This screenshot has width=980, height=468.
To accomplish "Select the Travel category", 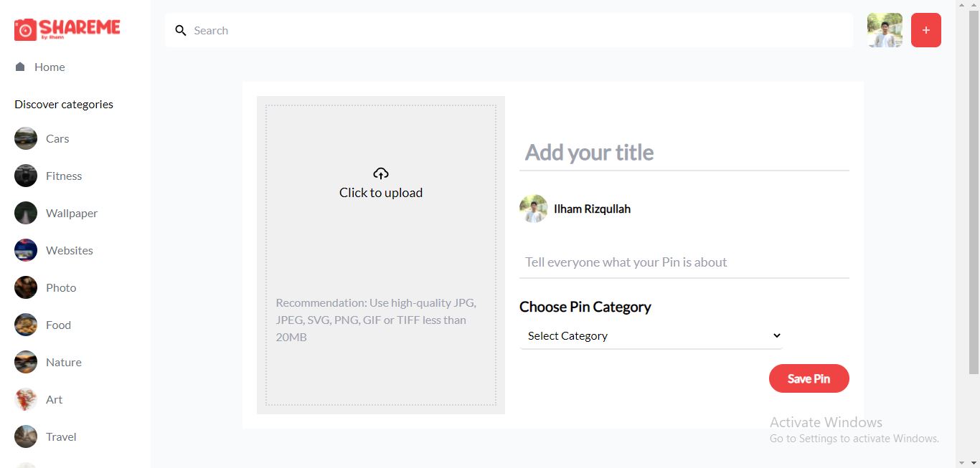I will click(x=61, y=436).
